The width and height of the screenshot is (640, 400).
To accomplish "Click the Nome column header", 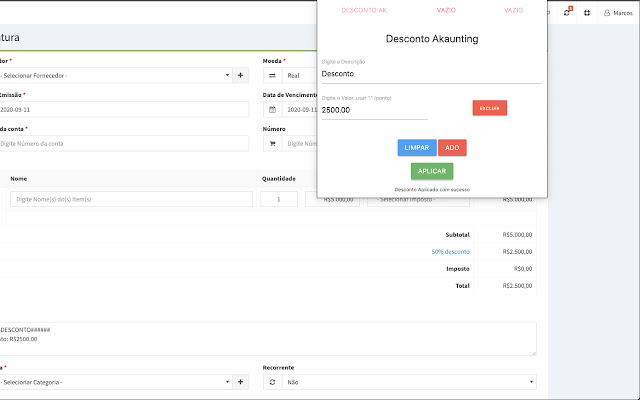I will (x=19, y=179).
